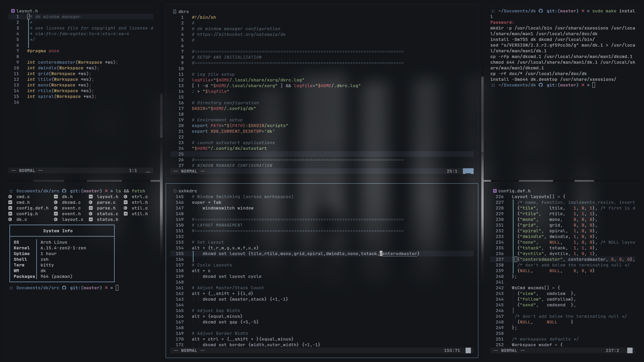Click the round icon beside sxhkdrc title
The image size is (644, 362).
[175, 191]
